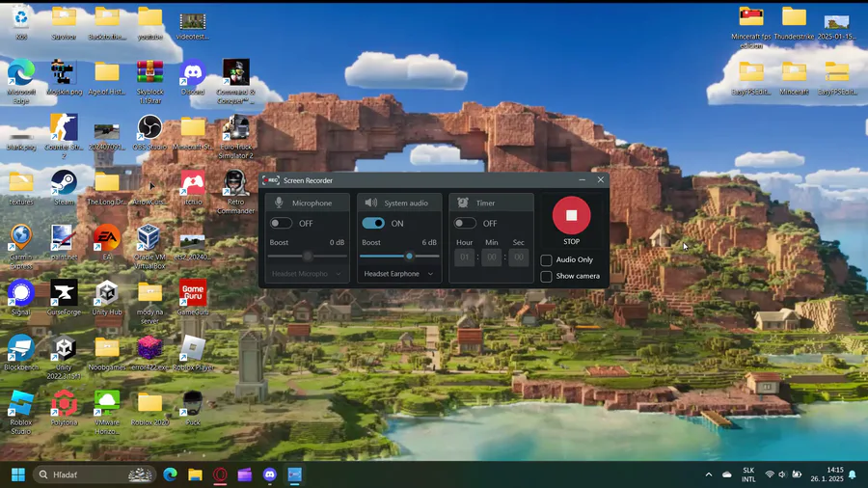Select the Skyblock 1.19.rar archive icon
Screen dimensions: 868x488
[150, 81]
